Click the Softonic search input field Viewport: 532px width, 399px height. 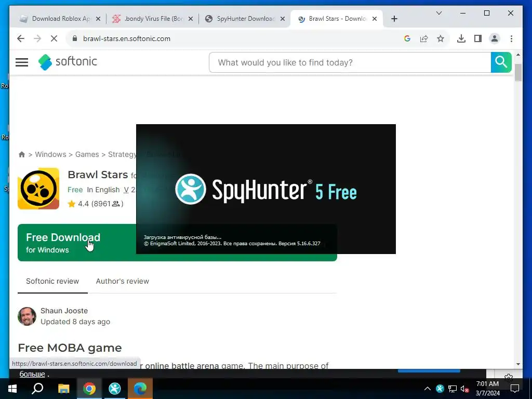(x=350, y=62)
